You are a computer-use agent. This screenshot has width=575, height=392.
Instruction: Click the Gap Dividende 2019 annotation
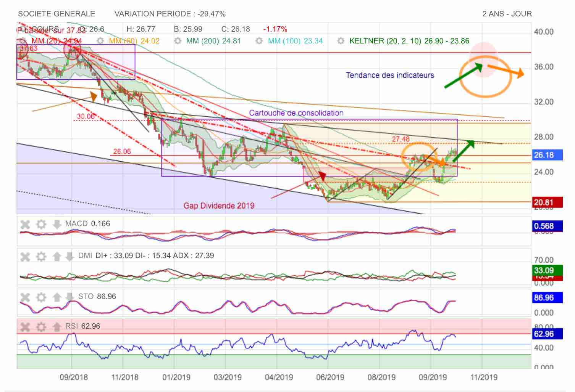[219, 206]
